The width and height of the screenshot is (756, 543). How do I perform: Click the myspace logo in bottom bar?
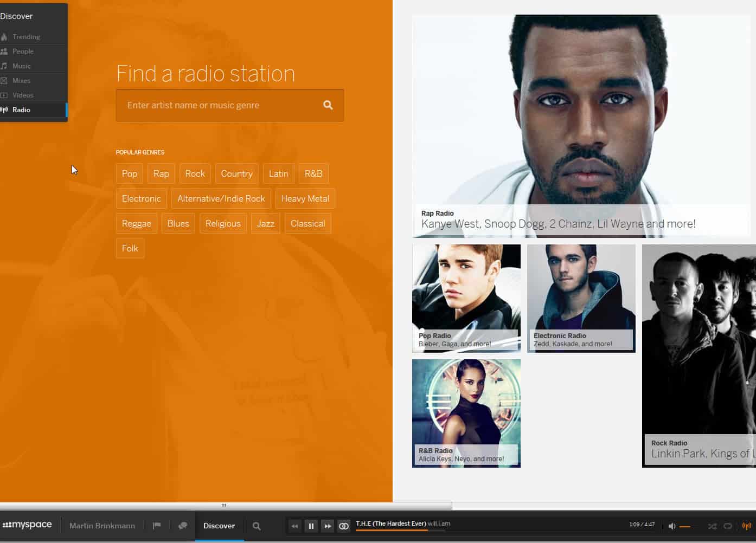coord(27,525)
